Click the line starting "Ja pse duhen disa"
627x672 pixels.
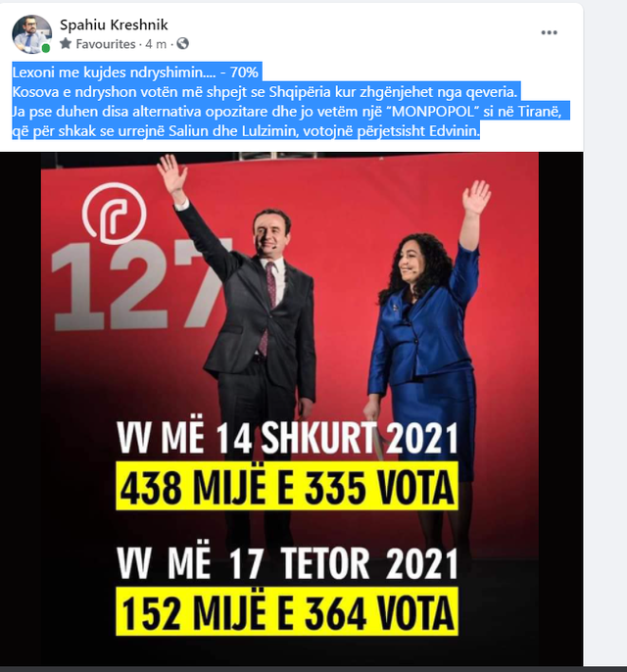(x=287, y=111)
